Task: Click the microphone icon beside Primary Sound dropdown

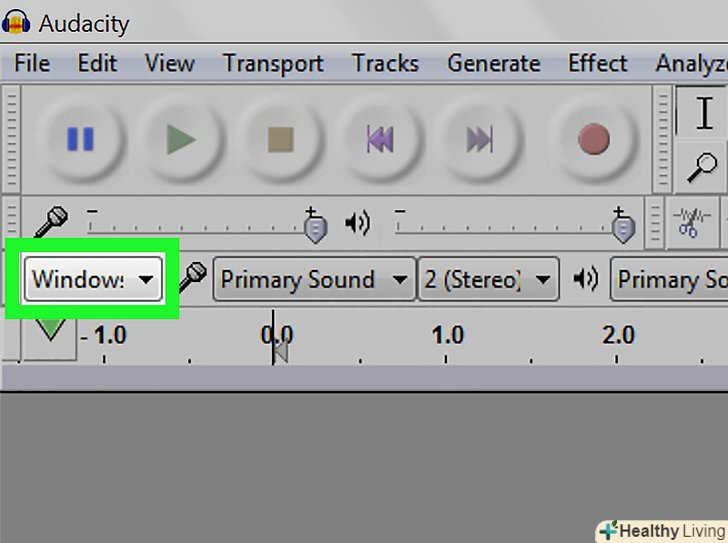Action: tap(193, 277)
